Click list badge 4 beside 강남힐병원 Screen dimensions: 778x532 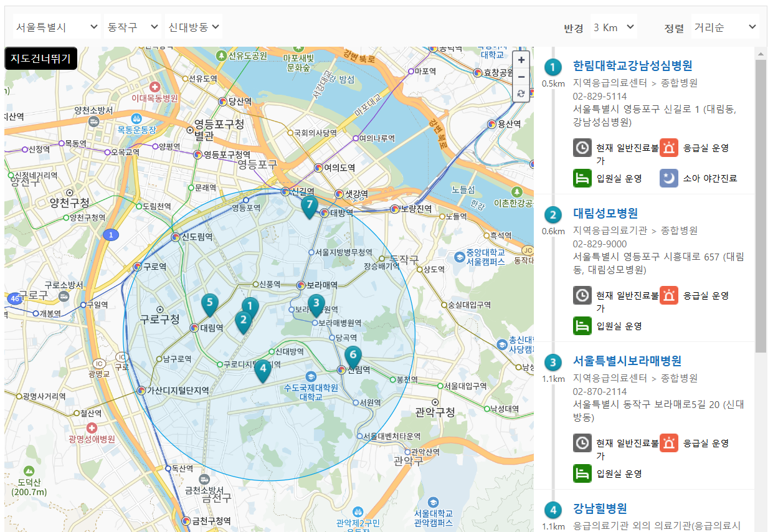(x=553, y=510)
